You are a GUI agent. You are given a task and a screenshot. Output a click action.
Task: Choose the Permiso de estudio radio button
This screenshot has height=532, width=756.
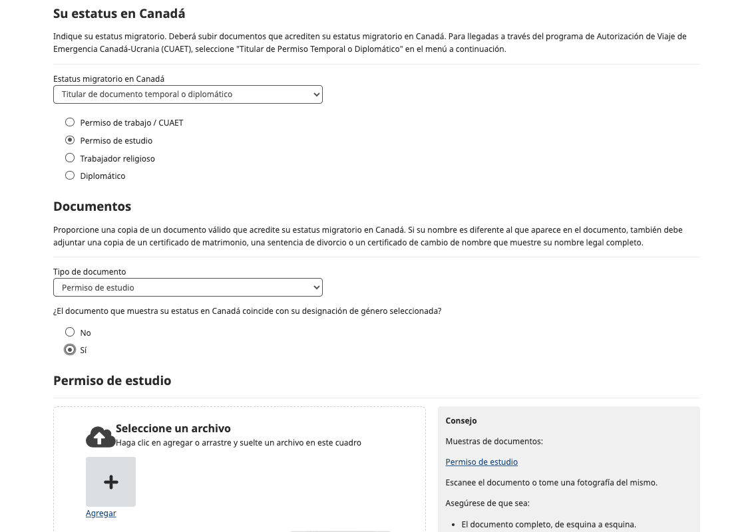coord(70,140)
